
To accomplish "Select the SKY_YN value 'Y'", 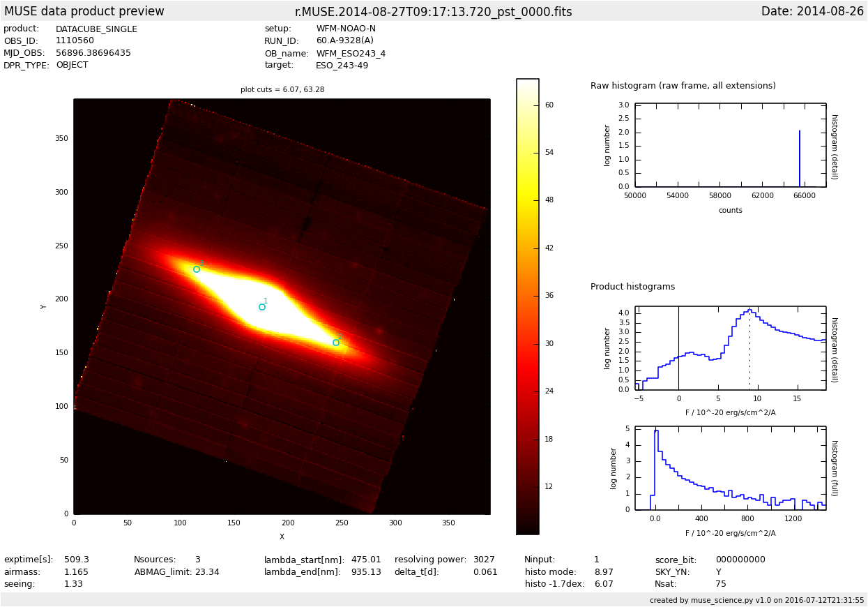I will 719,572.
